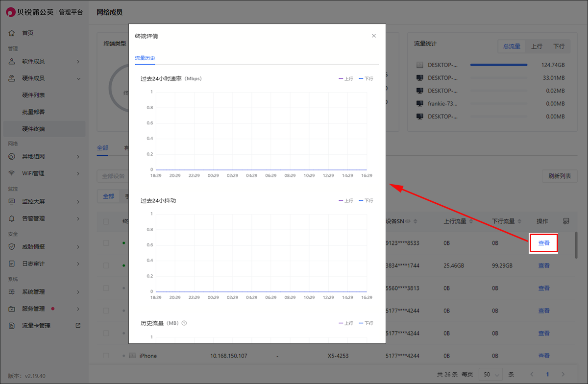Click the 监控大屏 monitor icon in sidebar
The height and width of the screenshot is (384, 588).
click(12, 201)
